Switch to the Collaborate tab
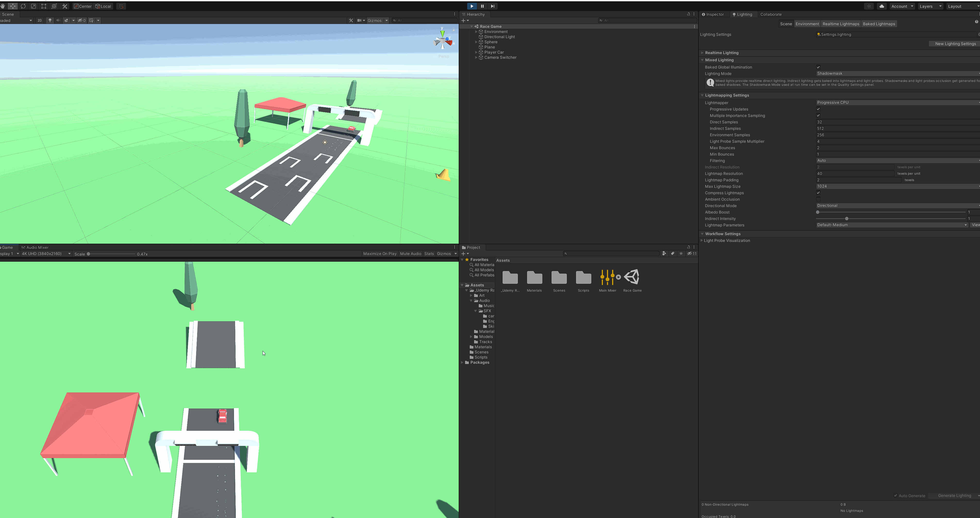The height and width of the screenshot is (518, 980). (771, 14)
